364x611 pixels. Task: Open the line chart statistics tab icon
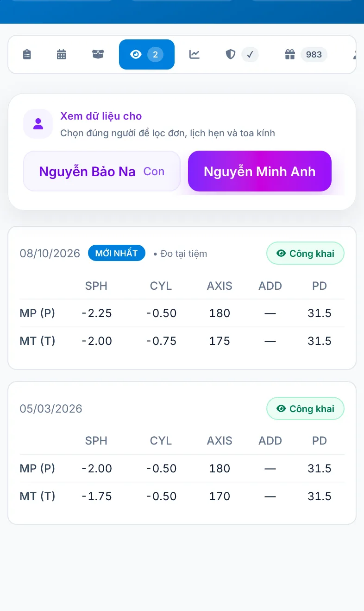[195, 55]
